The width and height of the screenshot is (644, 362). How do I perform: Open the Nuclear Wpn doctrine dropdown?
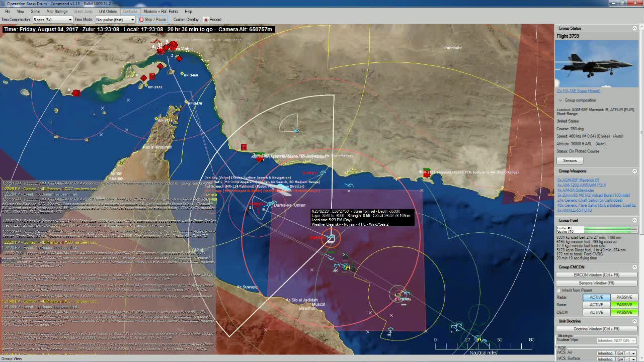[616, 341]
